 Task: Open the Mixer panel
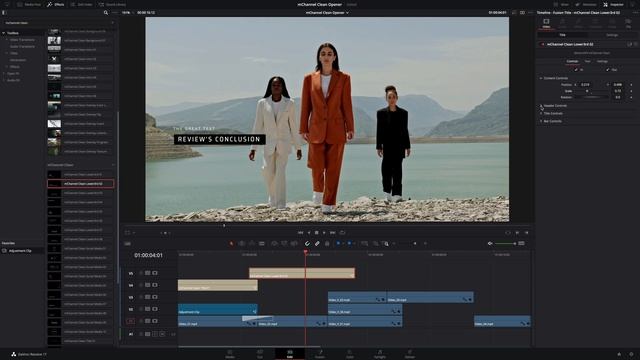coord(562,4)
